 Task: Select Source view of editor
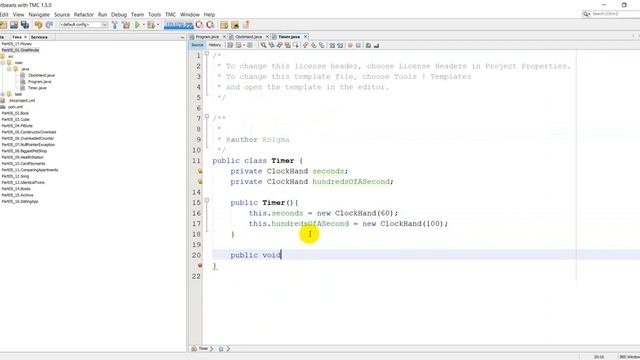click(x=197, y=45)
